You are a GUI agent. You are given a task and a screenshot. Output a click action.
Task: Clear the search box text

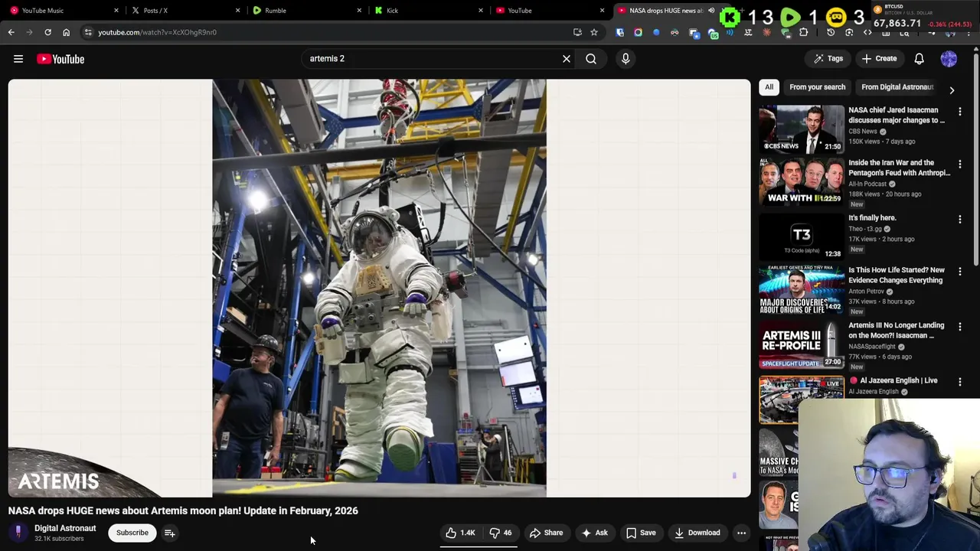(567, 59)
